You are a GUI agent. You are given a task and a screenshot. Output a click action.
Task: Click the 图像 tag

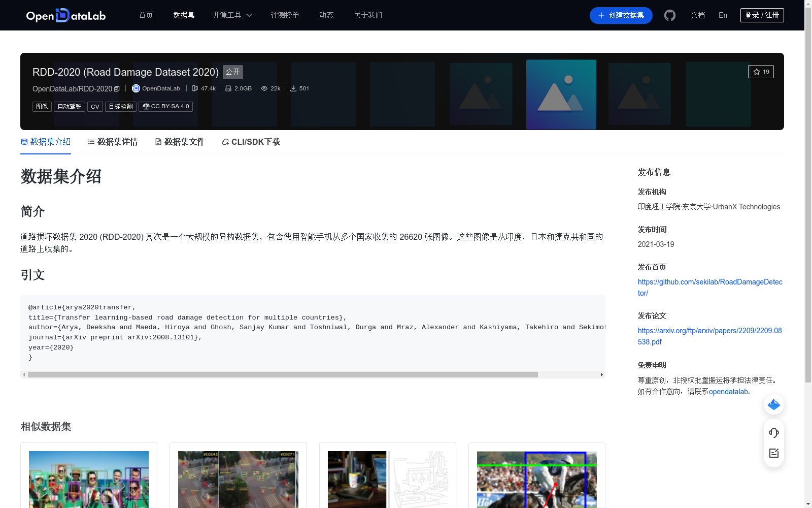[x=42, y=107]
